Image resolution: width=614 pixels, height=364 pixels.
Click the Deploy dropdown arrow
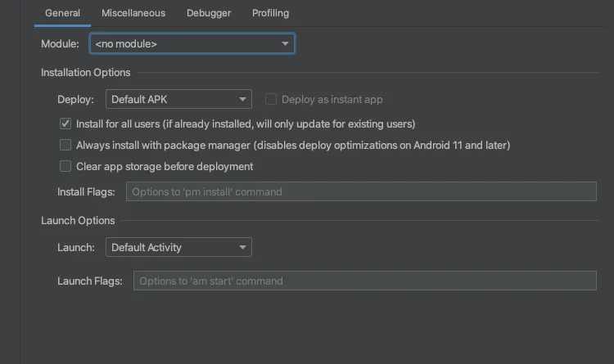243,100
